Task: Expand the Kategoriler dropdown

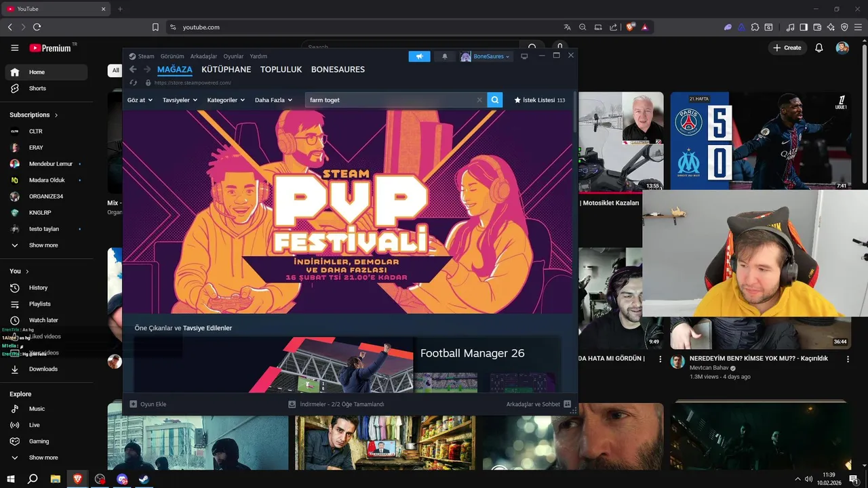Action: 226,100
